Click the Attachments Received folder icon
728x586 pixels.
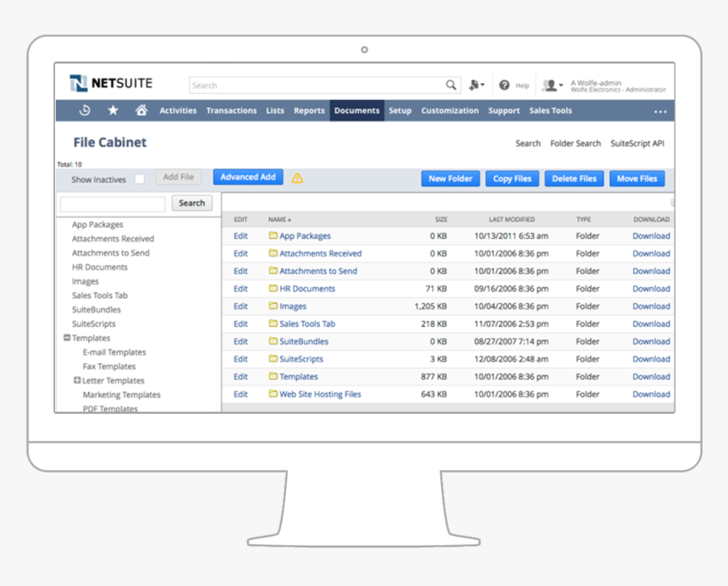(x=273, y=253)
